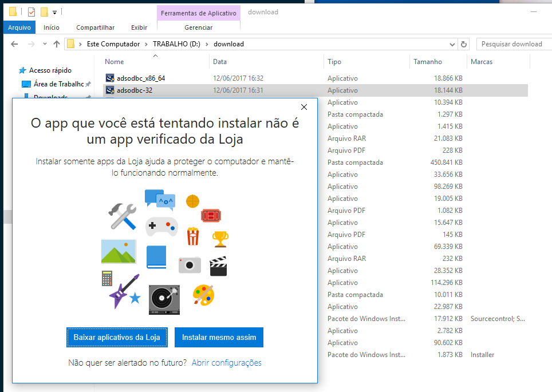The image size is (552, 392).
Task: Go back with the back arrow
Action: (14, 44)
